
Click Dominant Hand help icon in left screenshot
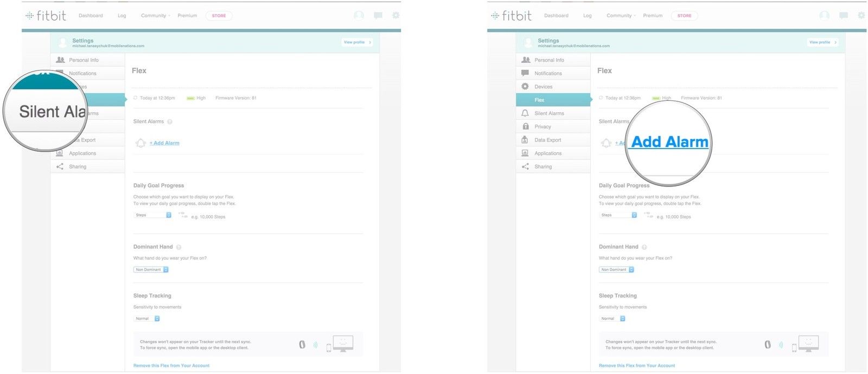(x=178, y=247)
